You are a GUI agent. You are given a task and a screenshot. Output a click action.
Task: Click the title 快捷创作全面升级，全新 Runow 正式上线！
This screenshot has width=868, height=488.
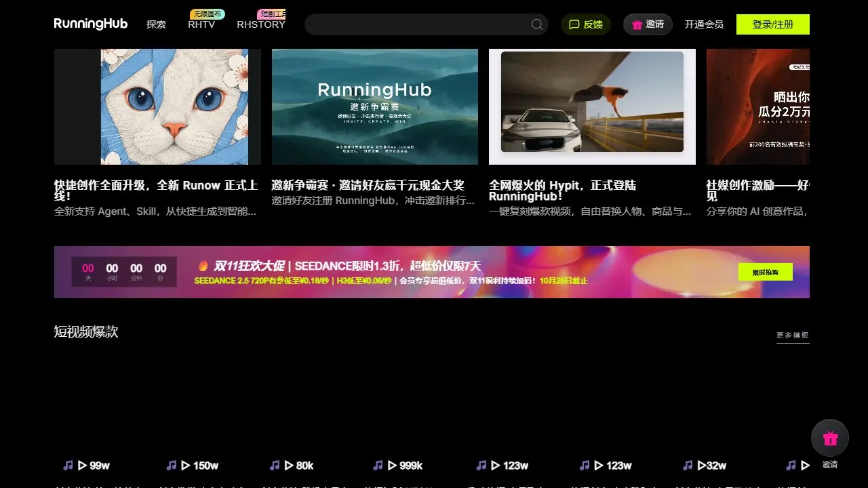[156, 190]
